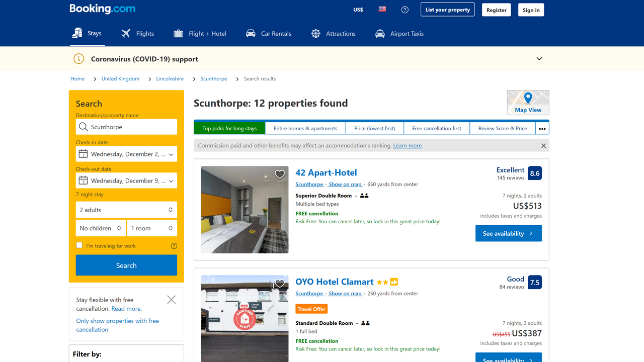This screenshot has width=644, height=362.
Task: Open the 42 Apart-Hotel title link
Action: point(326,172)
